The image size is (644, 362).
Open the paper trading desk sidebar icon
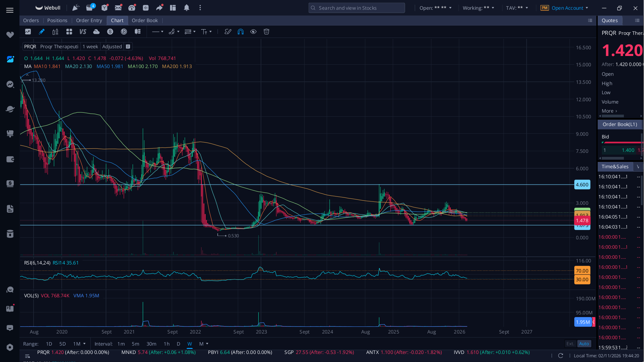tap(10, 134)
